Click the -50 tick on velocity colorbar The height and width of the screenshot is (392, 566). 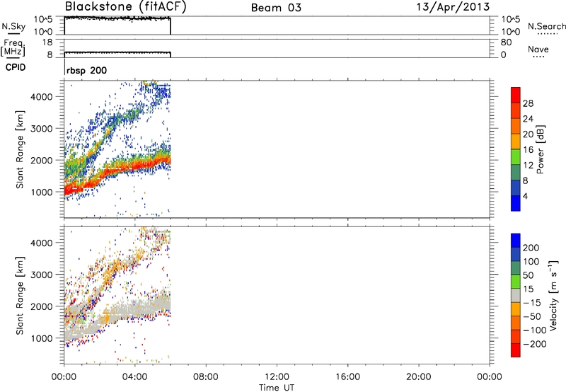coord(532,316)
